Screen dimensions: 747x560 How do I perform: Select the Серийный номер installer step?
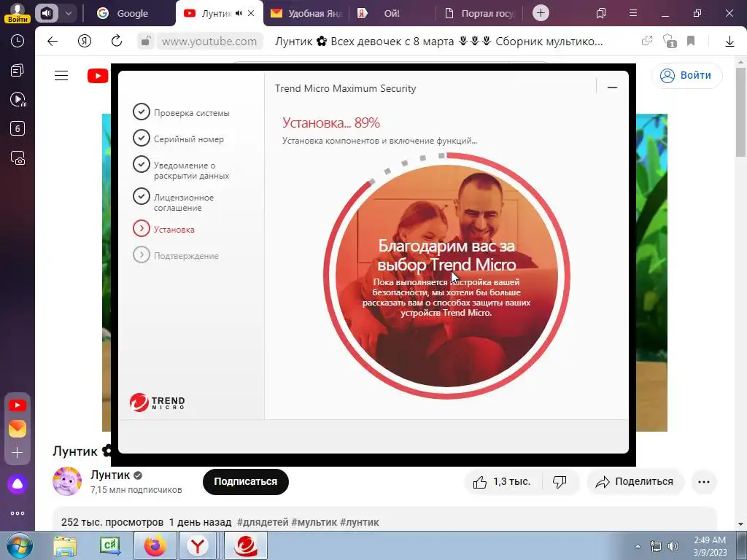179,139
